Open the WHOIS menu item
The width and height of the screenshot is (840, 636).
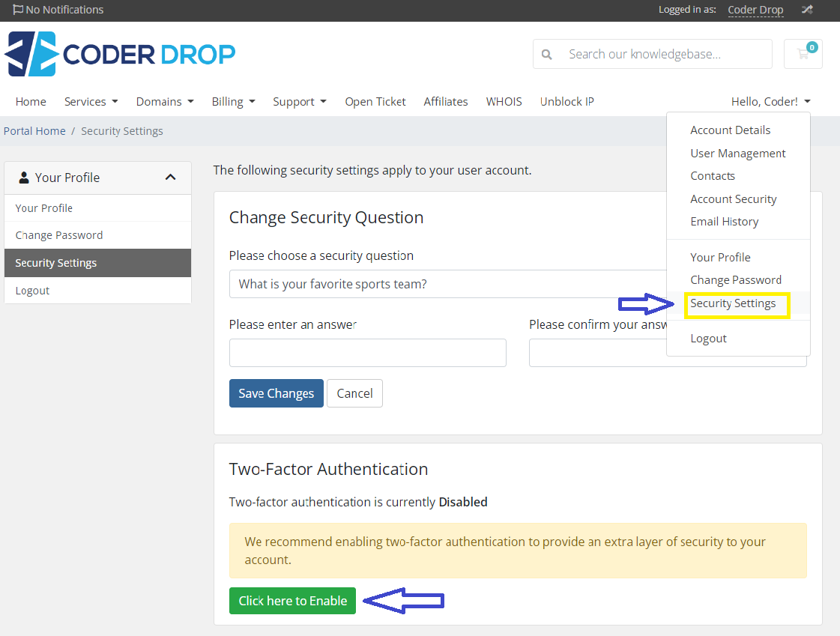coord(504,102)
